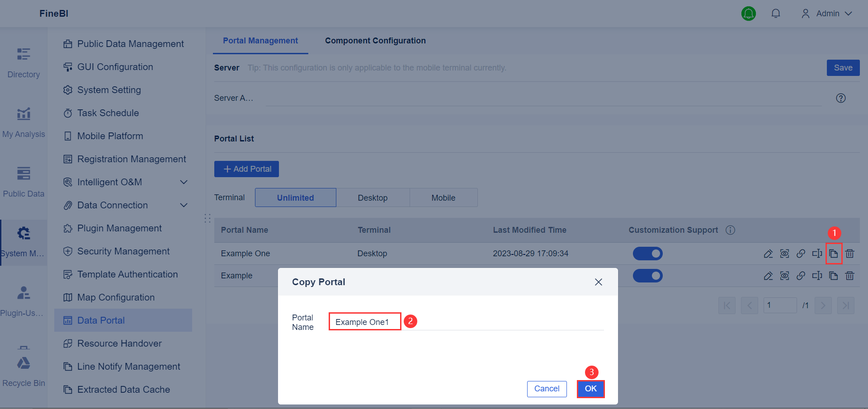The height and width of the screenshot is (409, 868).
Task: Click the Add Portal button
Action: pos(246,169)
